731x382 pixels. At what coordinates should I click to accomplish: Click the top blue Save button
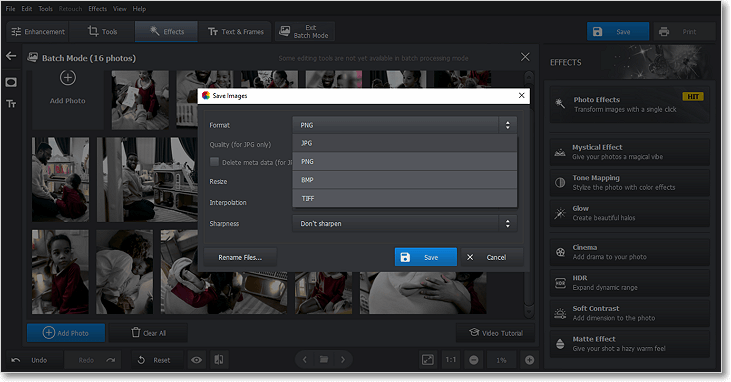click(618, 32)
